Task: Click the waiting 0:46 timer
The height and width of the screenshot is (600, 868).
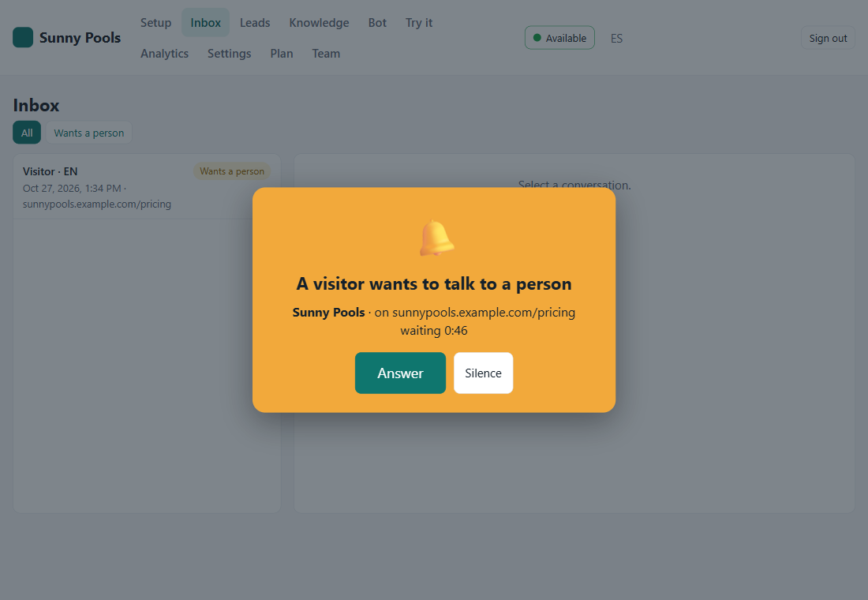Action: [x=434, y=331]
